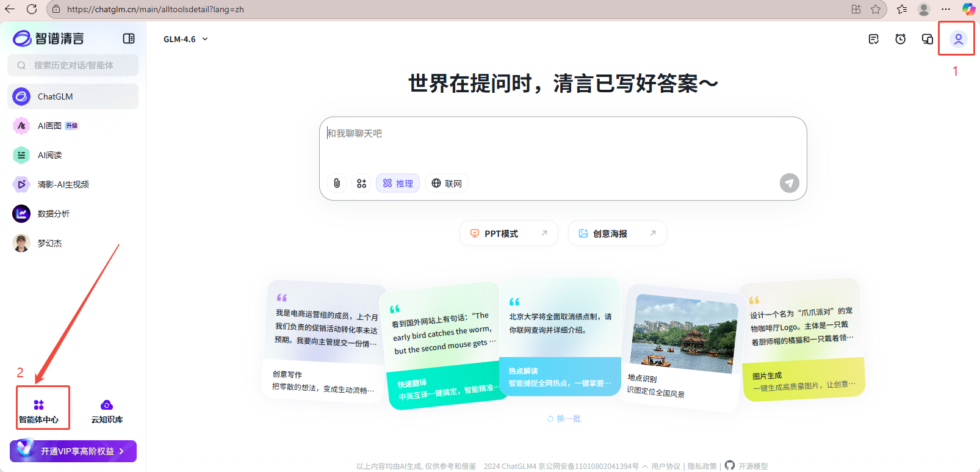The height and width of the screenshot is (472, 980).
Task: Open 数据分析 in the sidebar
Action: point(73,214)
